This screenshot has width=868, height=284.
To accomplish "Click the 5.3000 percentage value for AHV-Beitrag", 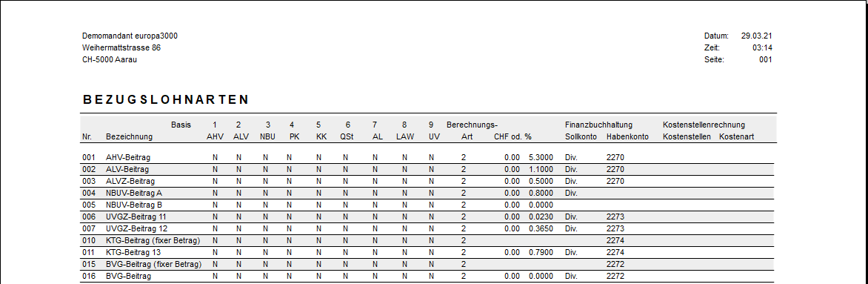I will pos(541,157).
